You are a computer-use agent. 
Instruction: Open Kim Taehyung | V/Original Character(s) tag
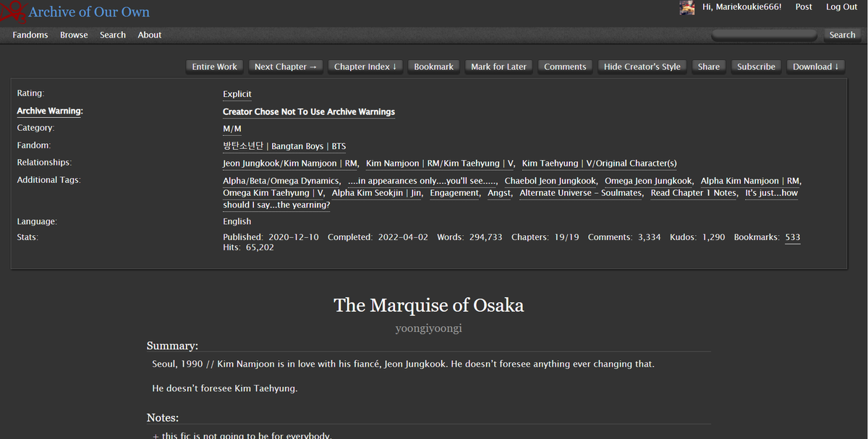[600, 164]
